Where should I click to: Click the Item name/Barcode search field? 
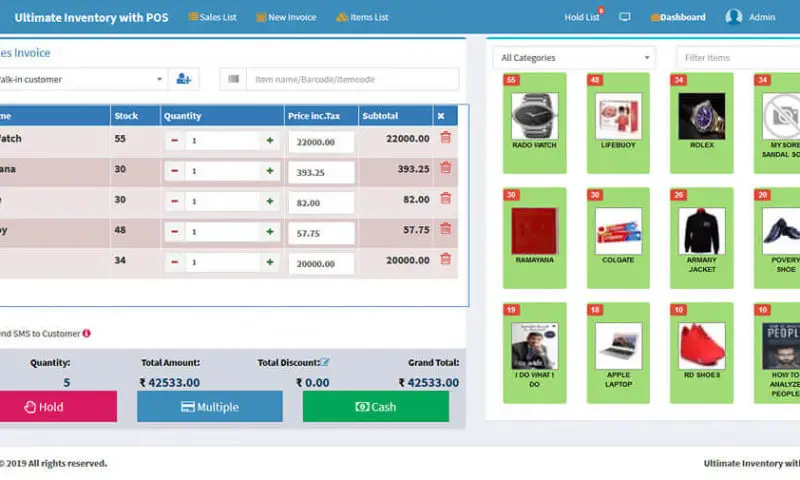[353, 79]
